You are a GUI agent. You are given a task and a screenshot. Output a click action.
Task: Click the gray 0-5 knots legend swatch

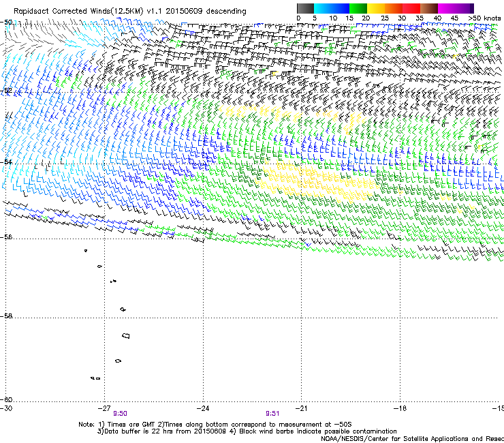coord(305,8)
